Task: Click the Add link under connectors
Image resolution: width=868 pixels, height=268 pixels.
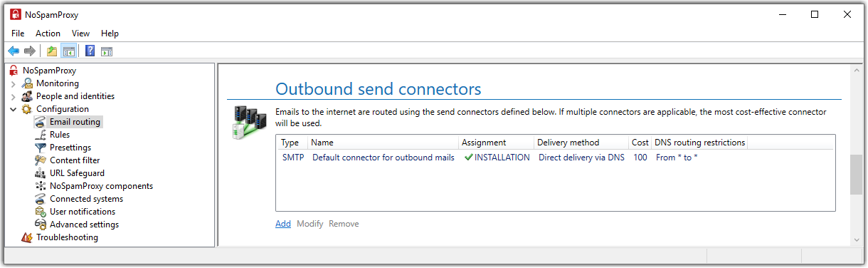Action: click(283, 224)
